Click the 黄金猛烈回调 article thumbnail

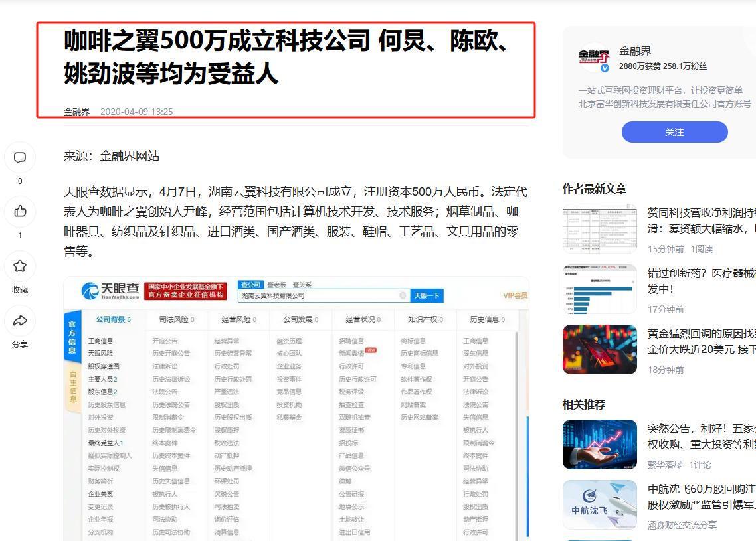click(599, 349)
